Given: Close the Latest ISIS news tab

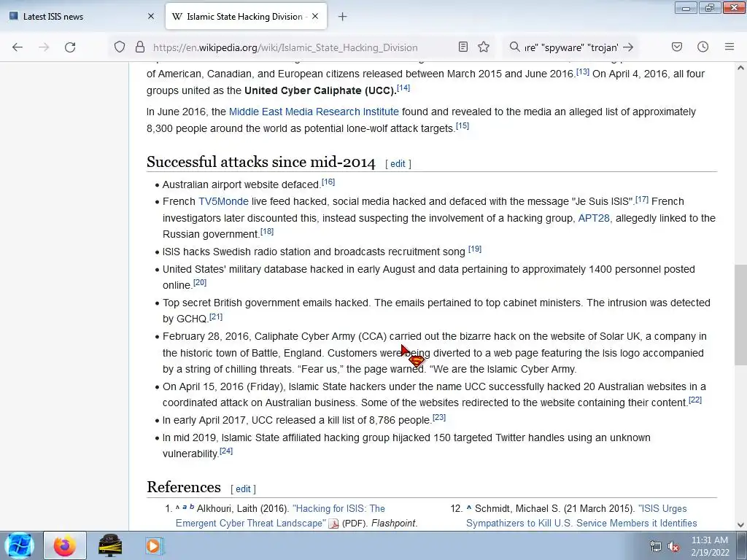Looking at the screenshot, I should tap(151, 16).
